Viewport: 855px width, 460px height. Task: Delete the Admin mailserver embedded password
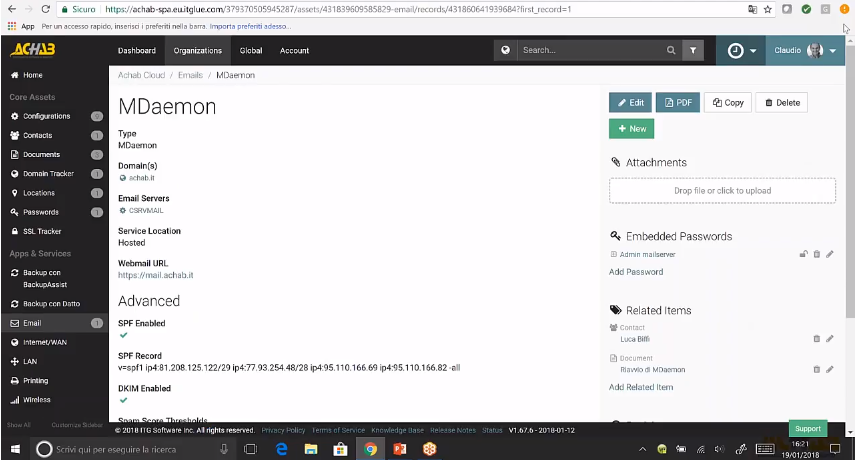pyautogui.click(x=816, y=255)
